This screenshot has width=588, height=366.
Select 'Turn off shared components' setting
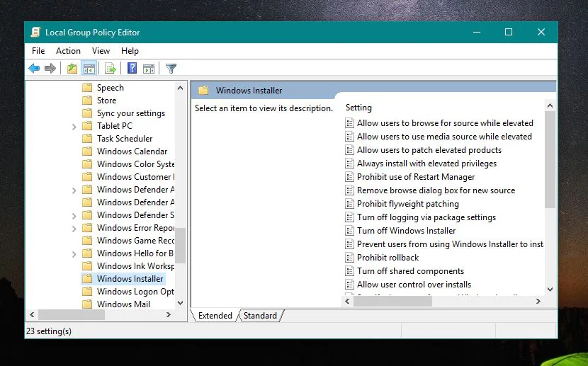410,271
